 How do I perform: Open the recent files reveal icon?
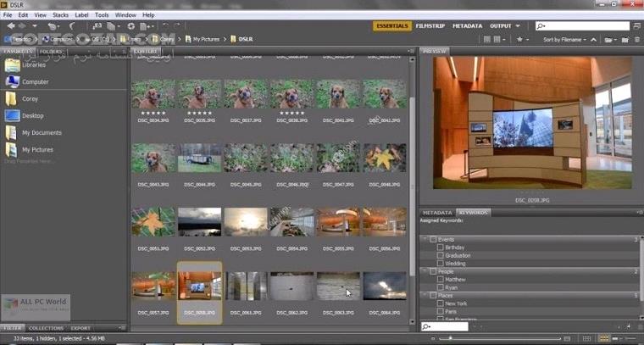click(x=53, y=26)
